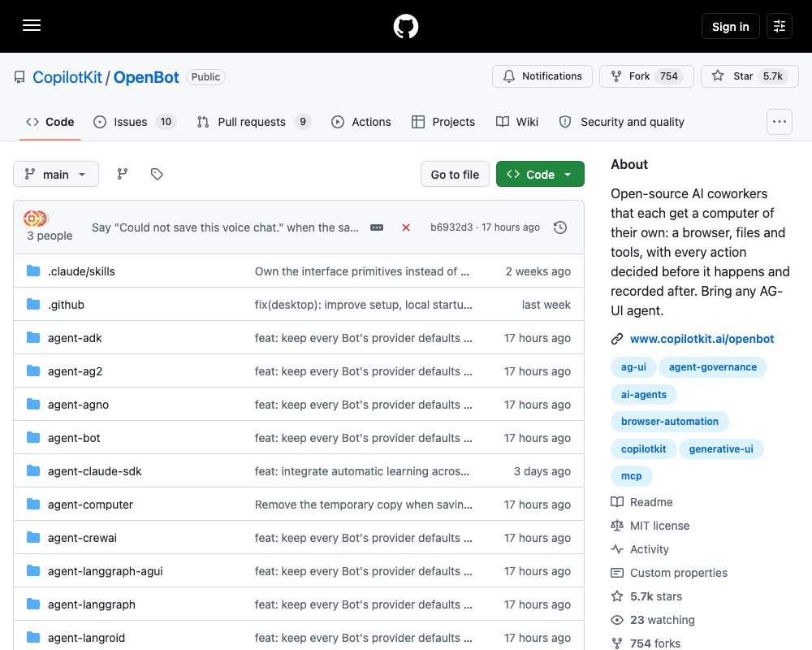Viewport: 812px width, 650px height.
Task: Open commit history clock icon
Action: coord(559,227)
